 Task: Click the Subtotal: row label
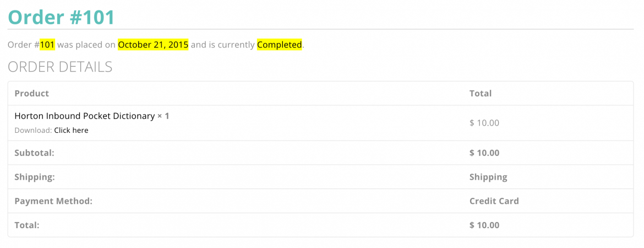coord(34,153)
